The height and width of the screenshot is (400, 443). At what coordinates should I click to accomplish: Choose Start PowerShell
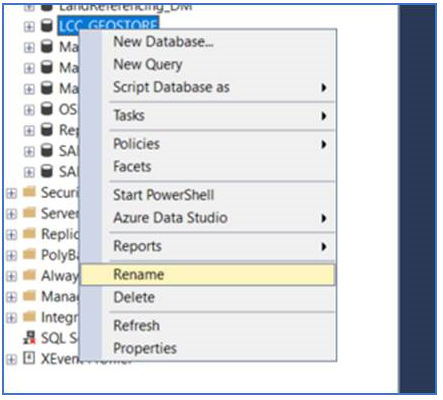pyautogui.click(x=208, y=195)
